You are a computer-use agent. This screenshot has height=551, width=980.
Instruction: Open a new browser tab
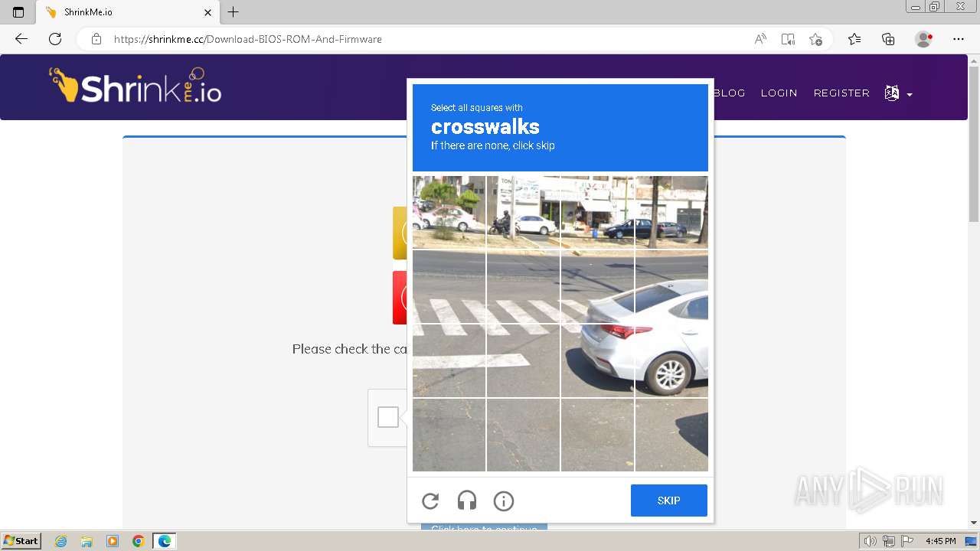[x=234, y=12]
